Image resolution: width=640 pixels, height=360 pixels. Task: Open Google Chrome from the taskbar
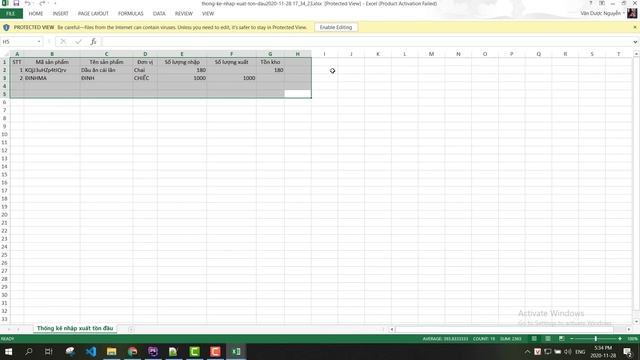132,351
